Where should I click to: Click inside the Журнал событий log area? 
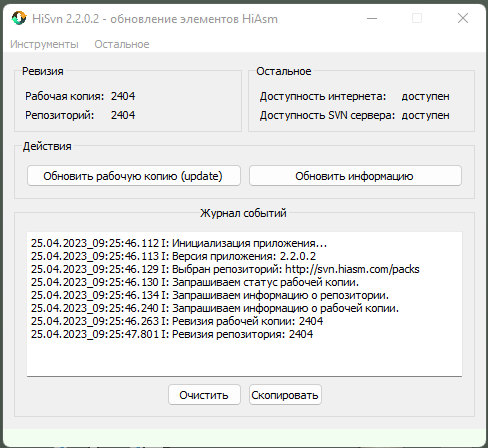point(244,304)
